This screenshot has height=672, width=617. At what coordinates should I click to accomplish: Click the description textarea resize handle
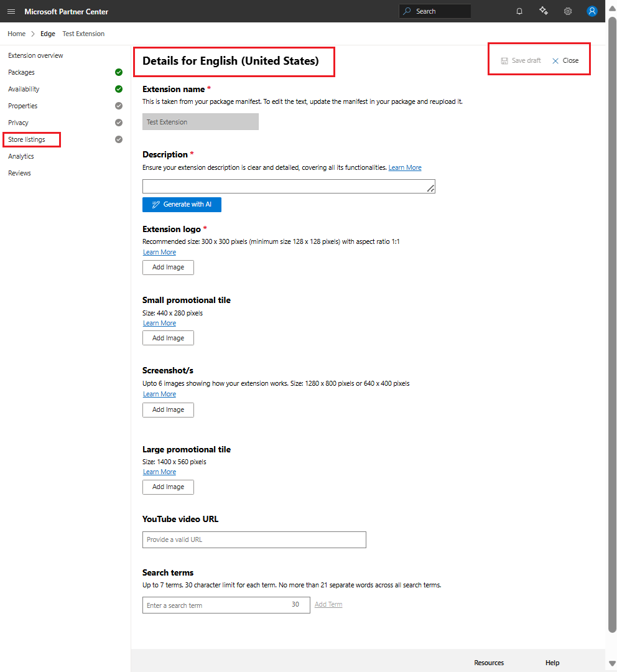pyautogui.click(x=430, y=188)
